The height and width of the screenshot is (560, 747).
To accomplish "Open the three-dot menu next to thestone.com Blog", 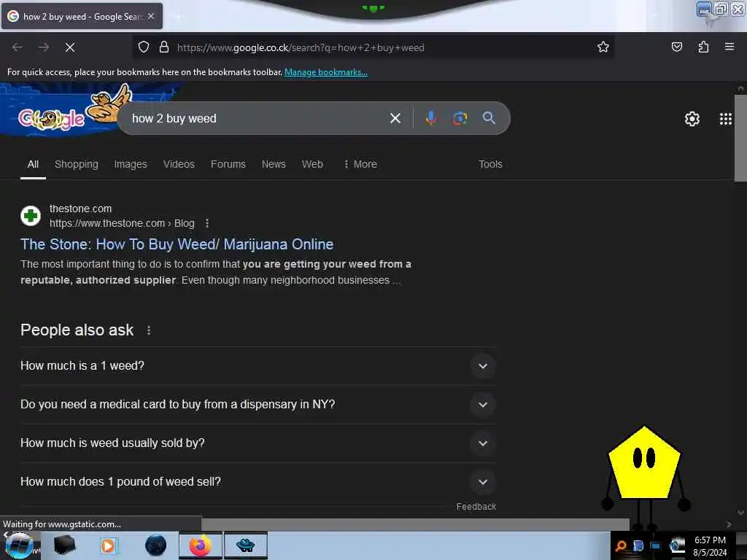I will [206, 223].
